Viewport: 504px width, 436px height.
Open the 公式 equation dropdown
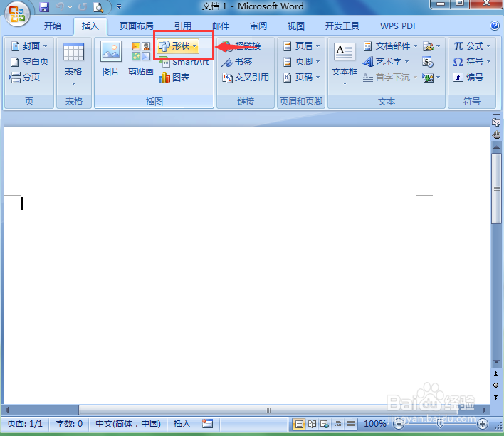pos(472,46)
